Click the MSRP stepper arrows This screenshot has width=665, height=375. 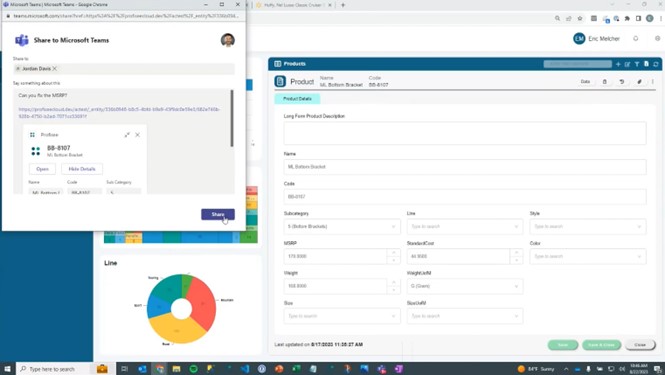click(x=394, y=256)
